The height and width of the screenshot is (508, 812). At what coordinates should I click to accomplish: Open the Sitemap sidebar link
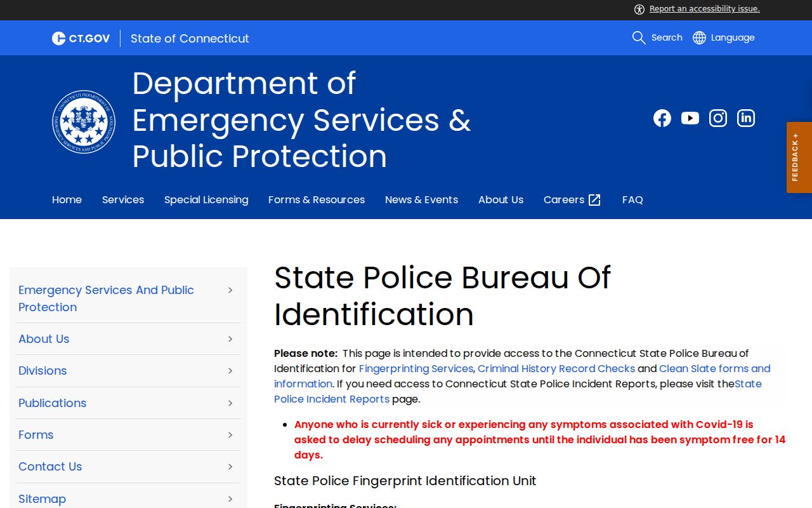point(42,499)
